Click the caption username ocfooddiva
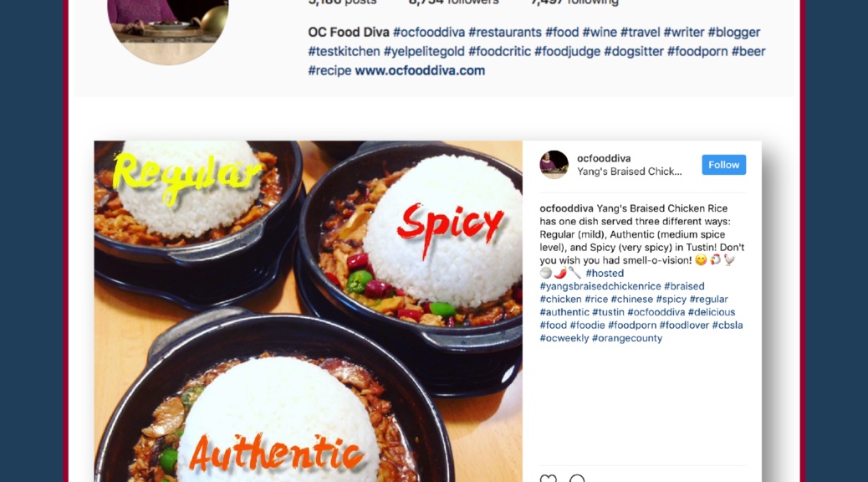The width and height of the screenshot is (868, 482). point(566,208)
